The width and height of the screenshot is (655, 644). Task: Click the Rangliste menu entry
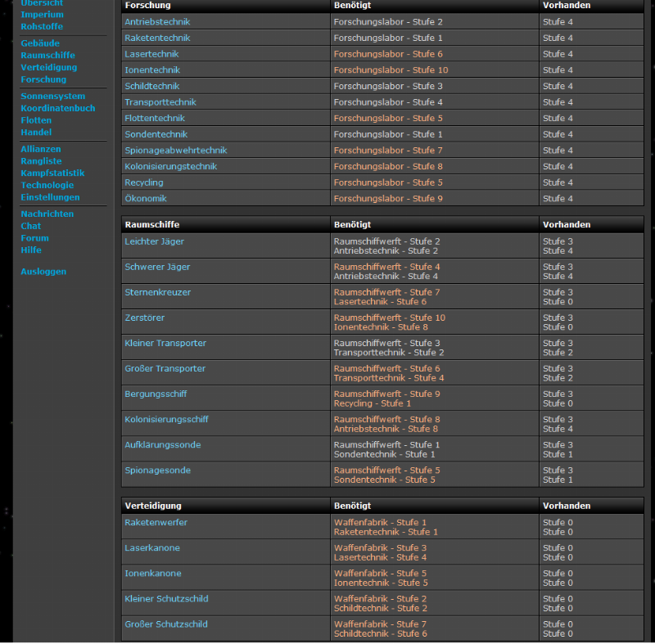tap(41, 161)
